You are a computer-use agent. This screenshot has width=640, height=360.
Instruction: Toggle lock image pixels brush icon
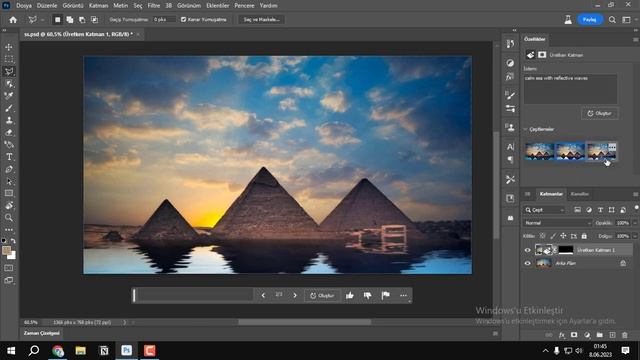553,236
